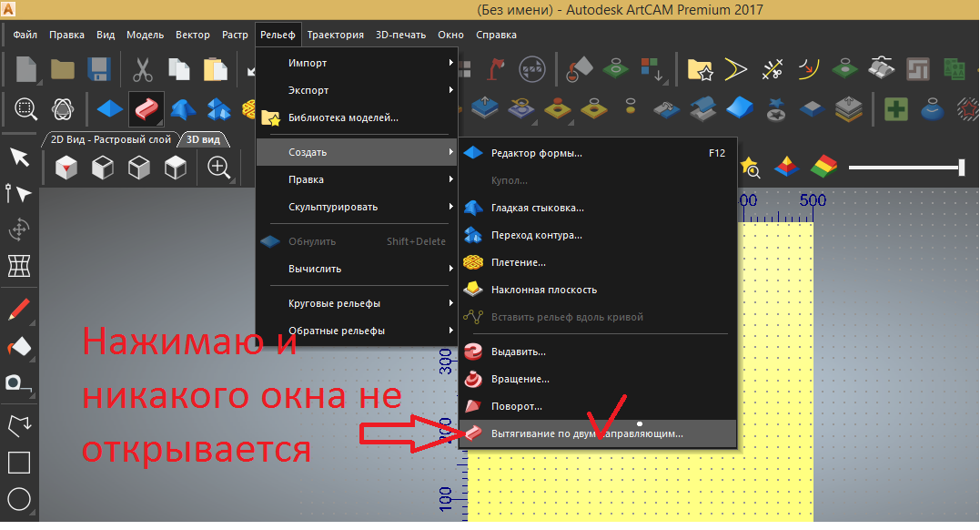
Task: Choose Переход контура menu item
Action: pos(598,235)
